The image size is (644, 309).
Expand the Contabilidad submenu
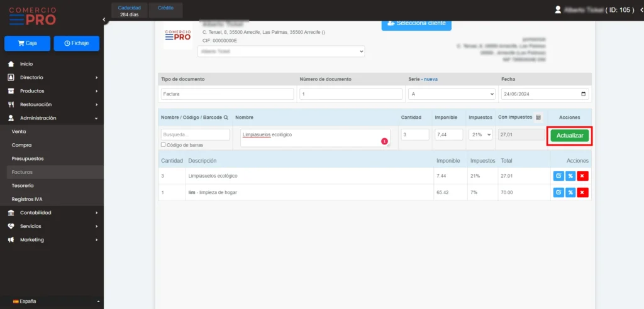(x=96, y=213)
